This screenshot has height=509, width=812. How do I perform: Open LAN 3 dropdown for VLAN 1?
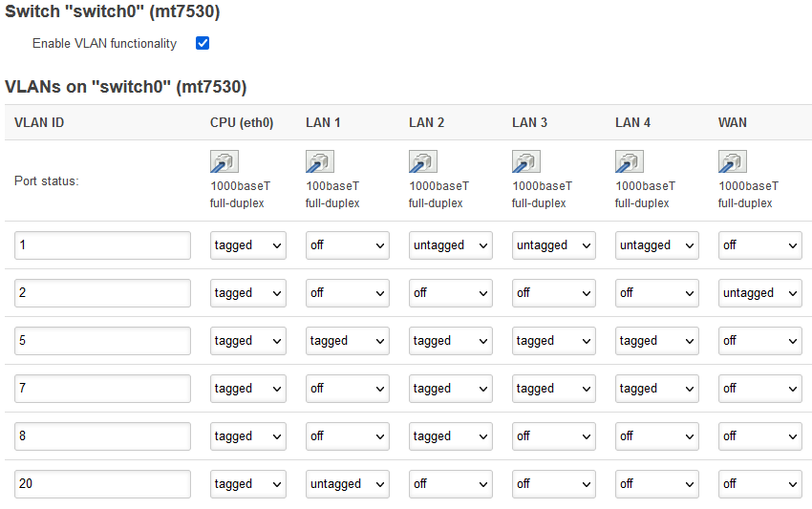pyautogui.click(x=553, y=245)
